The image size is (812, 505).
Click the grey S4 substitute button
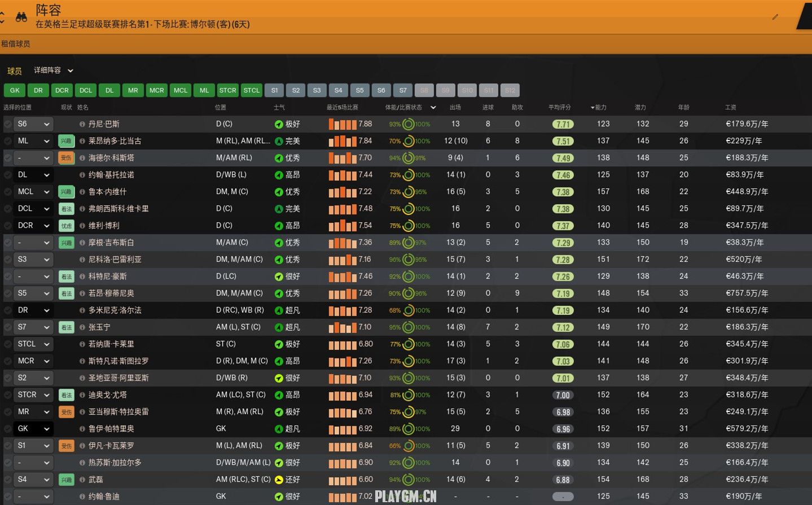click(338, 90)
